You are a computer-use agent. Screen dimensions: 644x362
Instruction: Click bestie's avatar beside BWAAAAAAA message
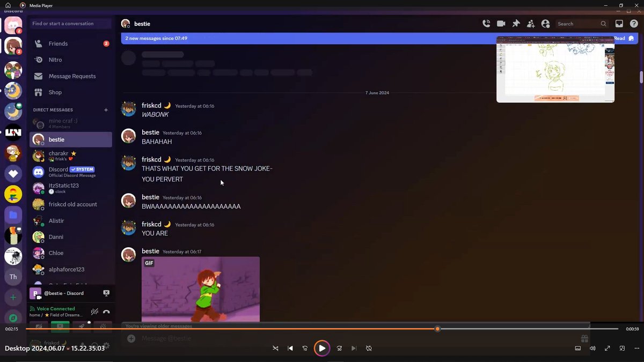(128, 201)
